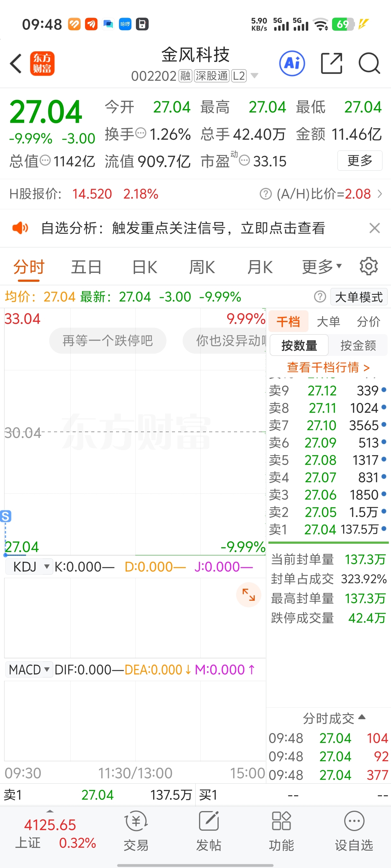Select 千档 tab
The height and width of the screenshot is (868, 391).
(289, 321)
